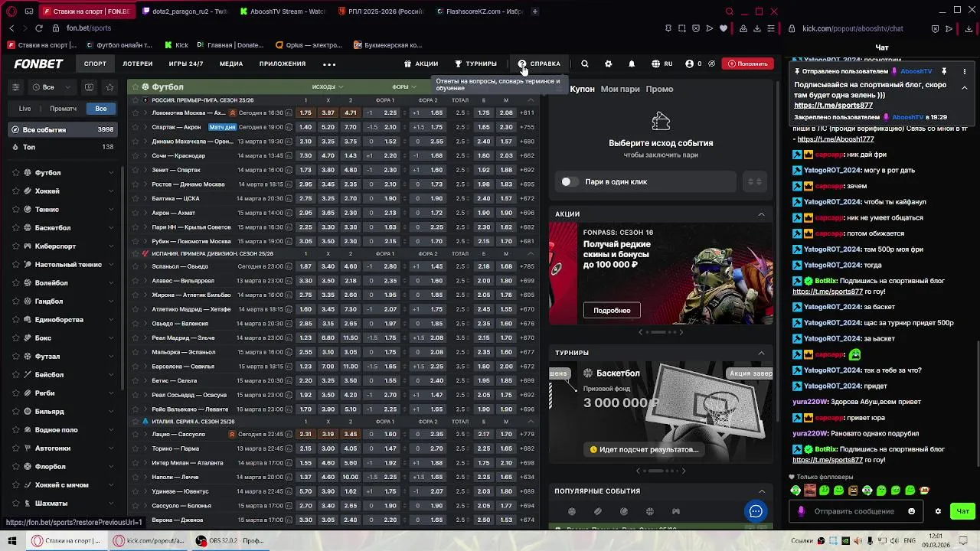
Task: Open Fonbet settings gear icon
Action: (609, 64)
